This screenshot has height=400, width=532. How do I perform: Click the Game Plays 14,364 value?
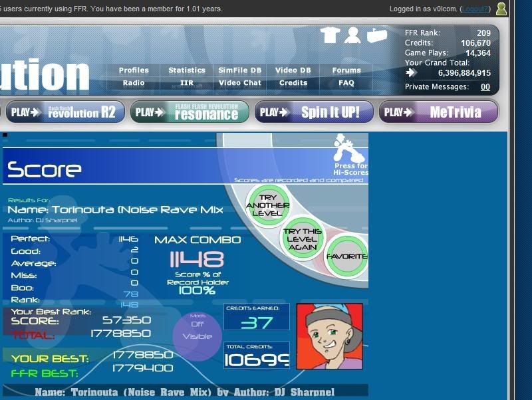pyautogui.click(x=477, y=53)
